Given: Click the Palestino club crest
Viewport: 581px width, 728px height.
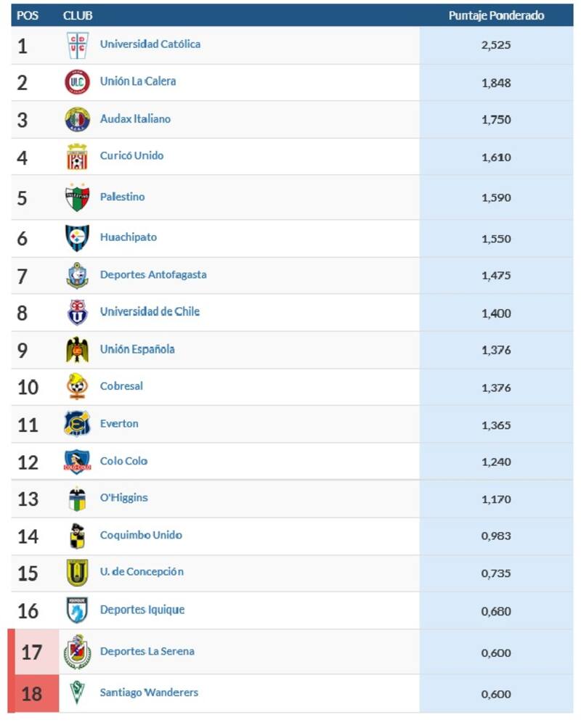Looking at the screenshot, I should point(77,197).
